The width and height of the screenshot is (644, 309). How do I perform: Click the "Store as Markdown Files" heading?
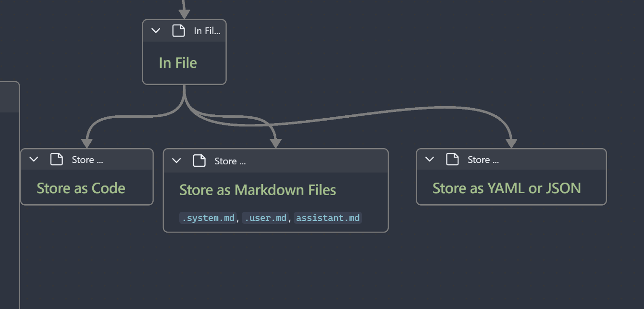coord(258,190)
